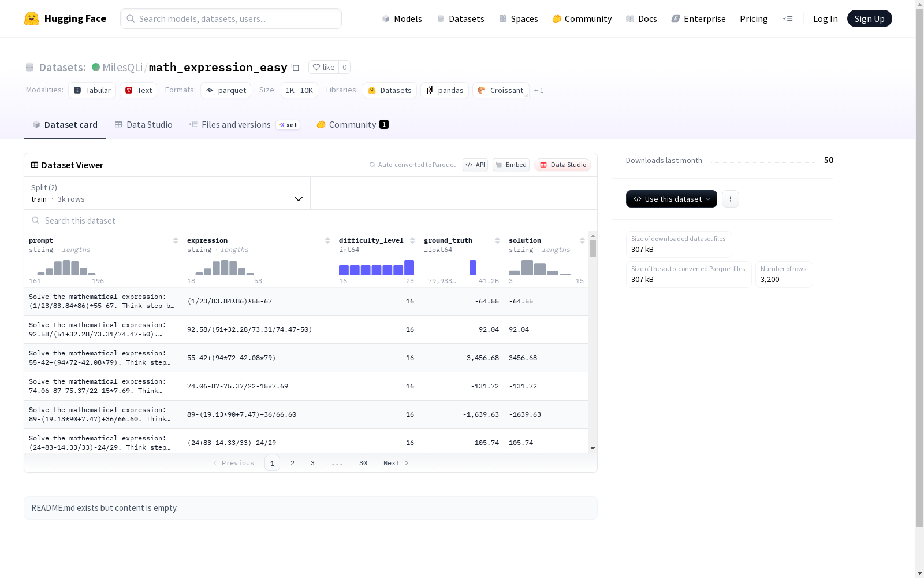Viewport: 924px width, 578px height.
Task: Select the Datasets library tag
Action: 390,90
